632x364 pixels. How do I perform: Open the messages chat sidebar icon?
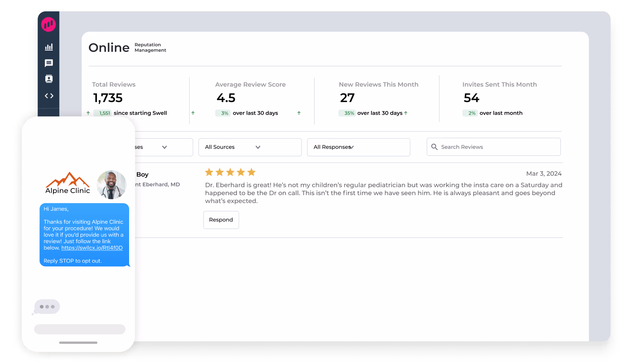point(49,63)
